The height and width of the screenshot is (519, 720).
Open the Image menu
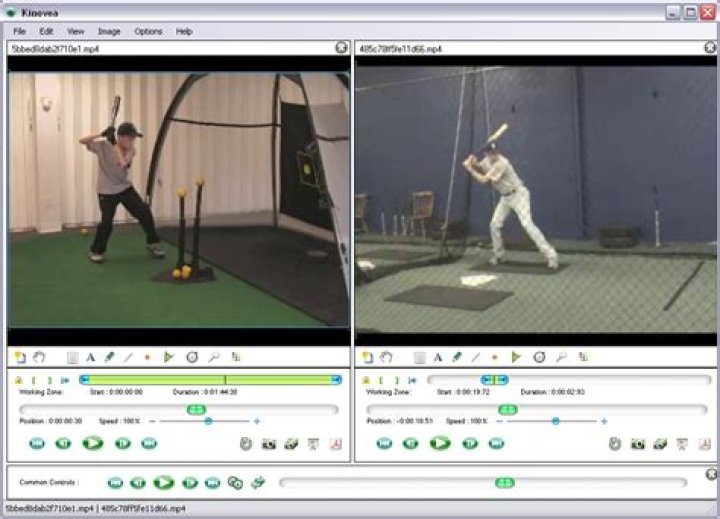click(x=109, y=31)
